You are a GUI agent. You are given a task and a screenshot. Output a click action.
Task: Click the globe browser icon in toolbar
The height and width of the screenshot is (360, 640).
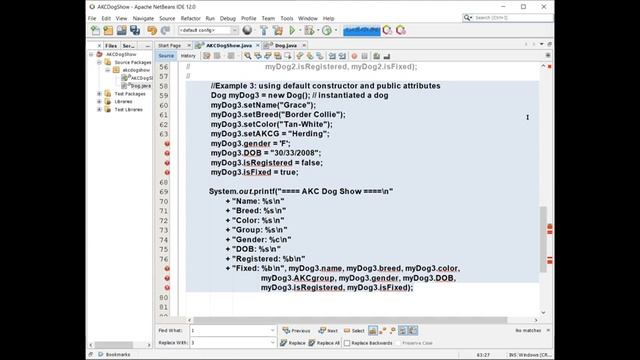tap(247, 30)
